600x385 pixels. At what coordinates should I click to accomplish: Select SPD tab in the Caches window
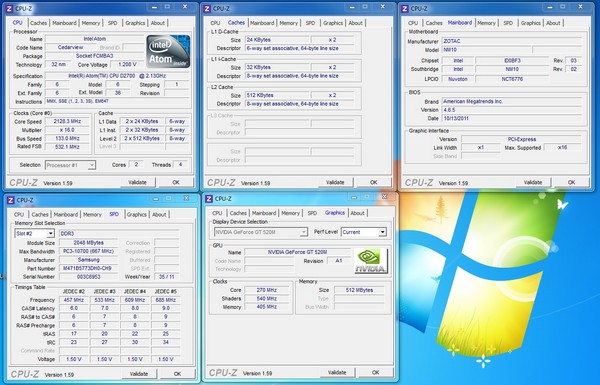click(310, 23)
